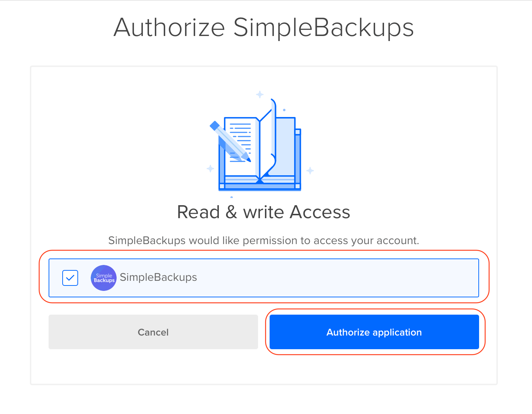Click the permission description text
Viewport: 532px width, 414px height.
[263, 240]
